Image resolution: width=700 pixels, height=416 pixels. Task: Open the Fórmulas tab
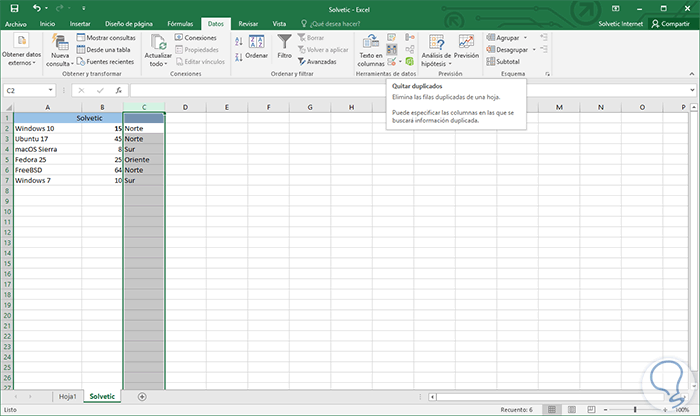coord(180,24)
